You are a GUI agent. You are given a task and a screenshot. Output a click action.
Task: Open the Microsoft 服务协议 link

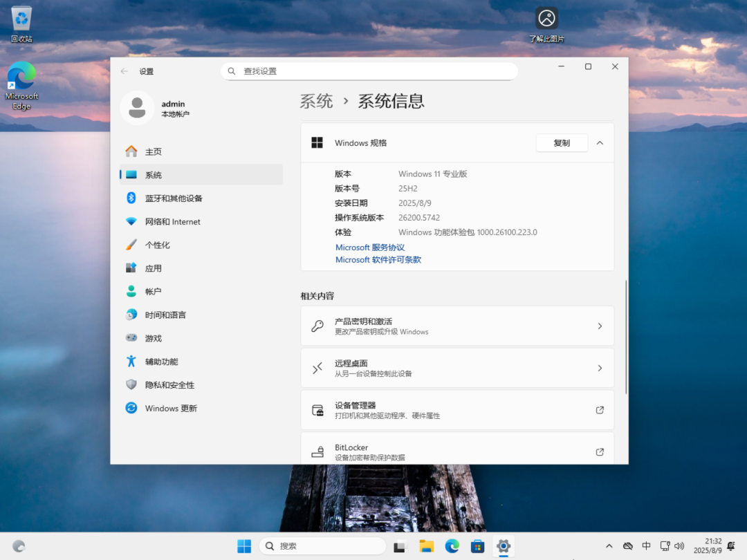tap(369, 247)
